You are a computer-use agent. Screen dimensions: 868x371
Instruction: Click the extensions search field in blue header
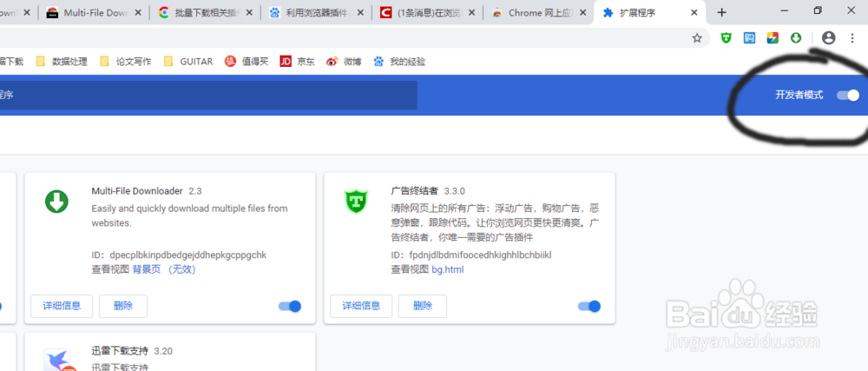pos(208,96)
